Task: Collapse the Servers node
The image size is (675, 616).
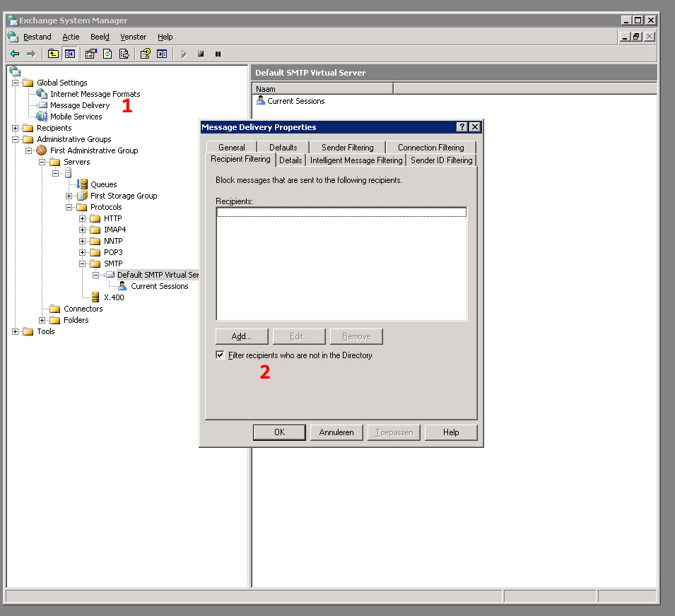Action: (42, 162)
